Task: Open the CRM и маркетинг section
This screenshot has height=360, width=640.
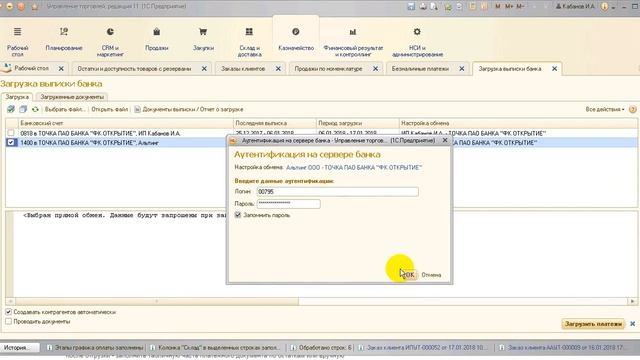Action: click(x=110, y=42)
